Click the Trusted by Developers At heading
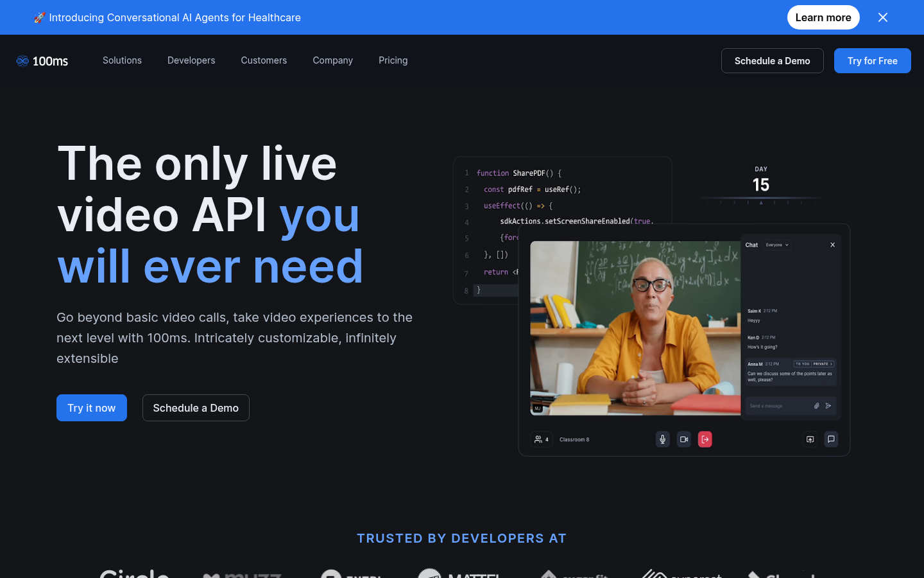Viewport: 924px width, 578px height. (462, 538)
